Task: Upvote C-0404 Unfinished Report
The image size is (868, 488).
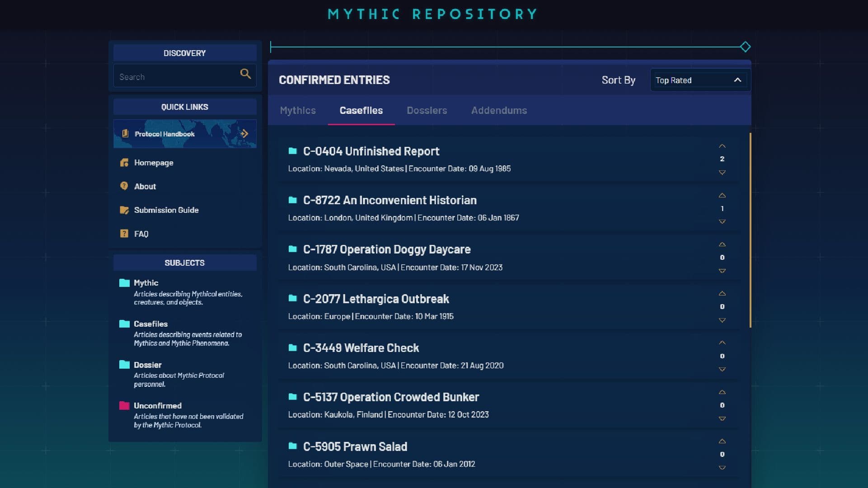Action: tap(722, 146)
